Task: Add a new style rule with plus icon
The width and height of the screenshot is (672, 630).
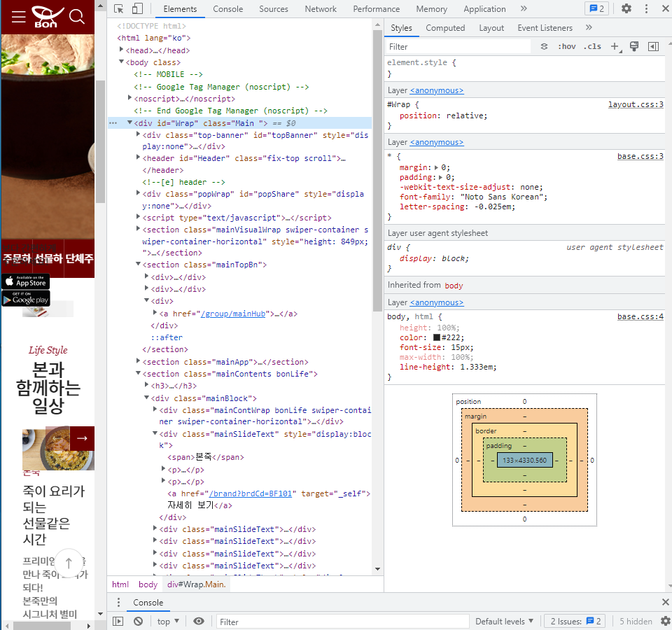Action: click(615, 46)
